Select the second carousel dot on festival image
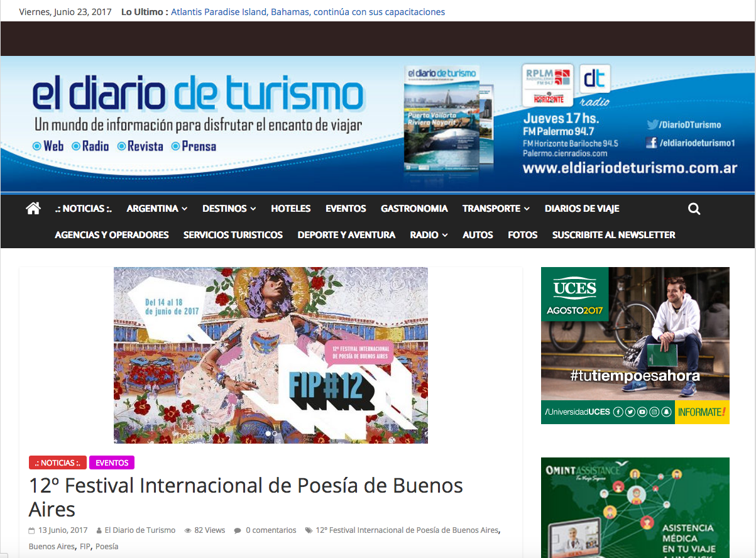This screenshot has width=756, height=558. (275, 433)
